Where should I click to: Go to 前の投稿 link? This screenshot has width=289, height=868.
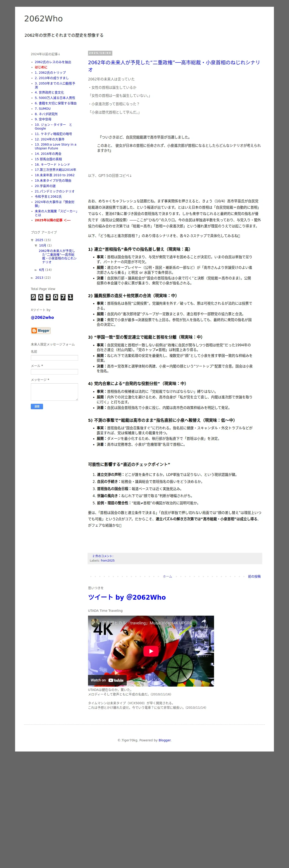point(254,577)
